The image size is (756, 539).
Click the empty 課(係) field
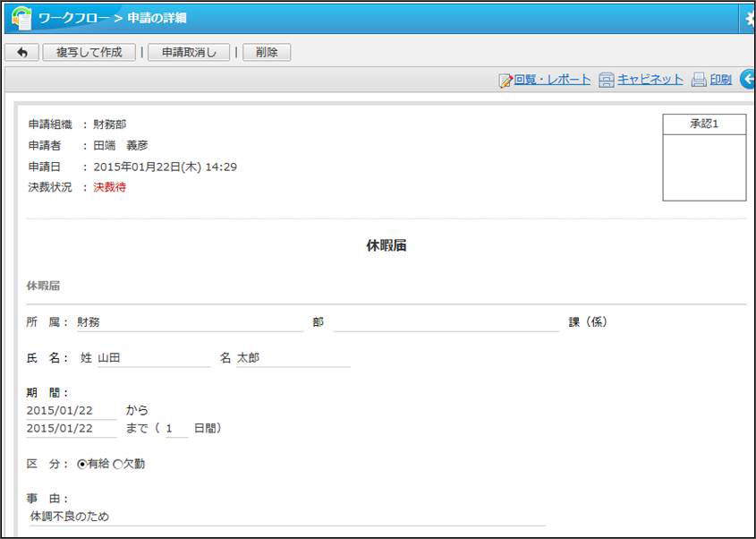pos(446,322)
